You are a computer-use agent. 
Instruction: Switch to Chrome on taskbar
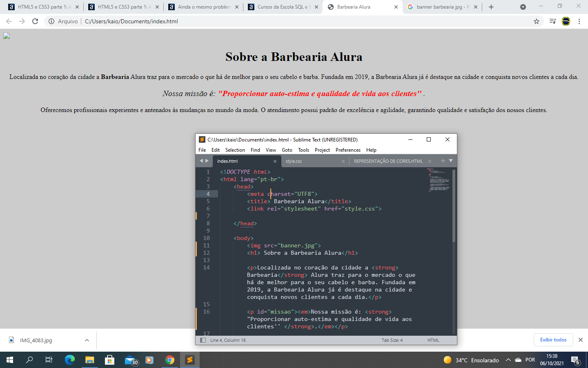coord(170,360)
